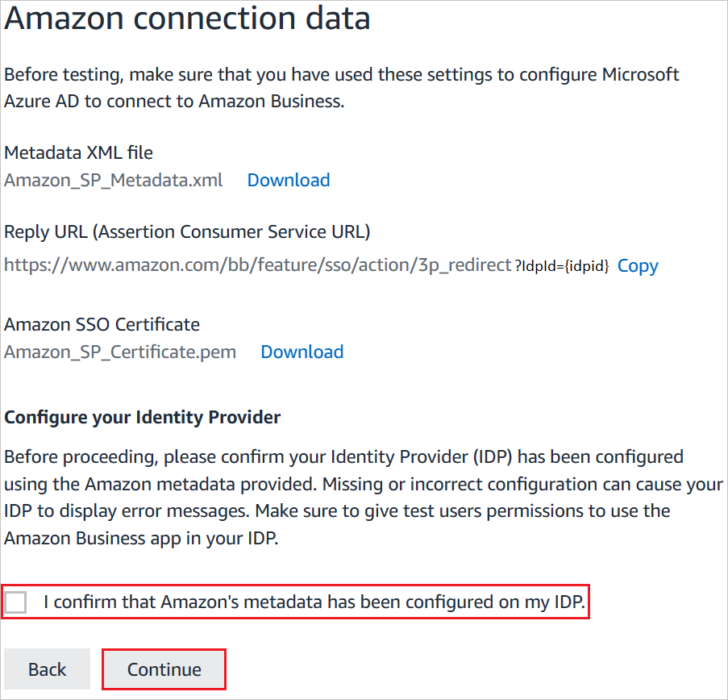This screenshot has width=728, height=700.
Task: Return to previous step via Back
Action: point(47,669)
